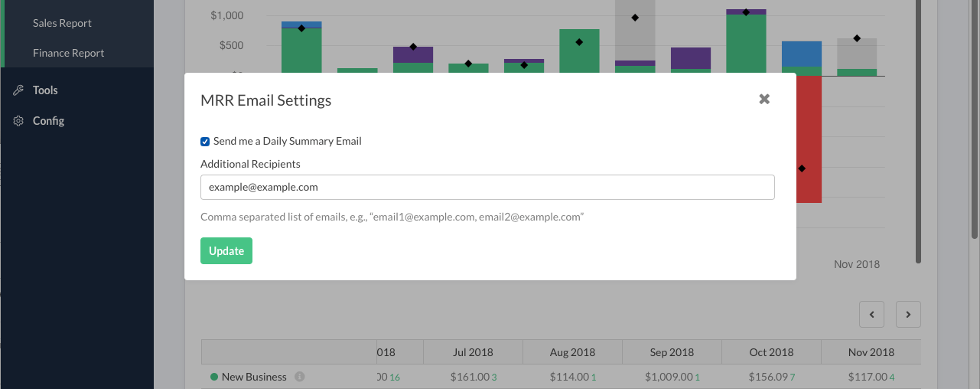Screen dimensions: 980x389
Task: Click the page vertical scrollbar
Action: 918,153
